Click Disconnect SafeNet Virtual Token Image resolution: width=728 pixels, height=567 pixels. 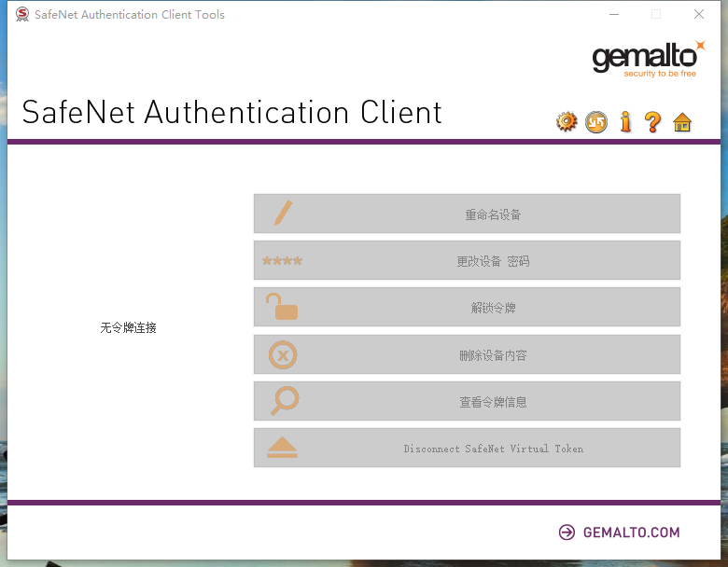pyautogui.click(x=467, y=448)
